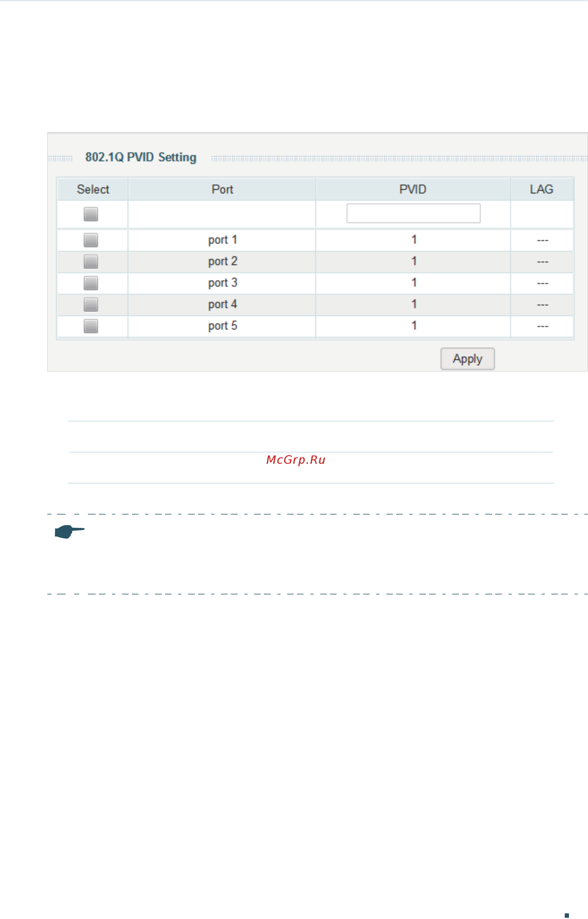Select the 'port 5' cell
588x919 pixels.
[223, 326]
